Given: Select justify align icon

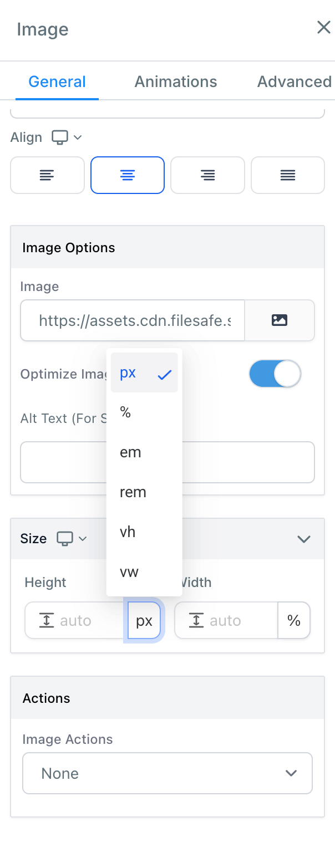Looking at the screenshot, I should pos(288,175).
